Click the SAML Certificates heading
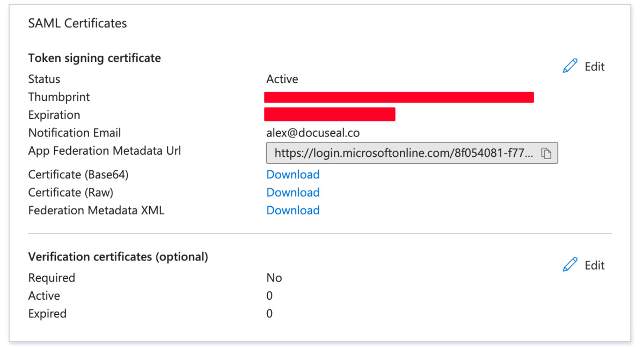Screen dimensions: 644x347 [x=77, y=23]
